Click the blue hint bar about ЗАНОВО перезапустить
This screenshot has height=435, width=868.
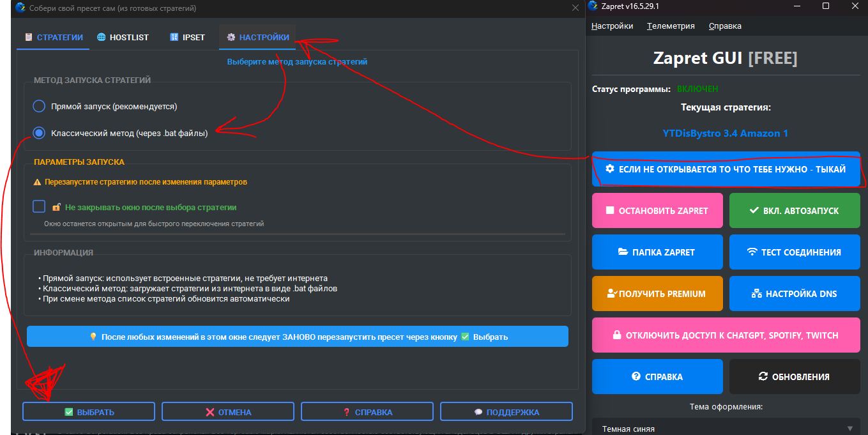[298, 337]
